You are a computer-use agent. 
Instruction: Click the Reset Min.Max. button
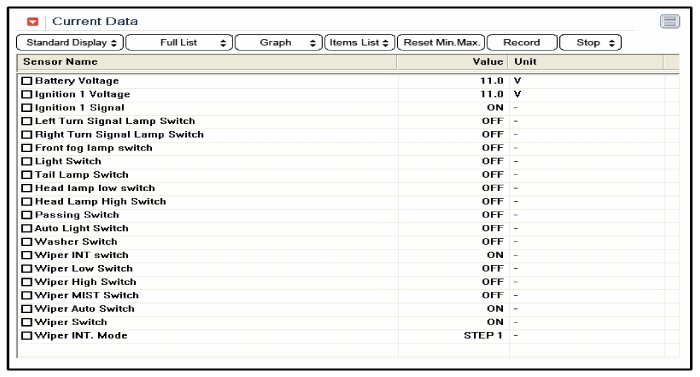point(441,43)
